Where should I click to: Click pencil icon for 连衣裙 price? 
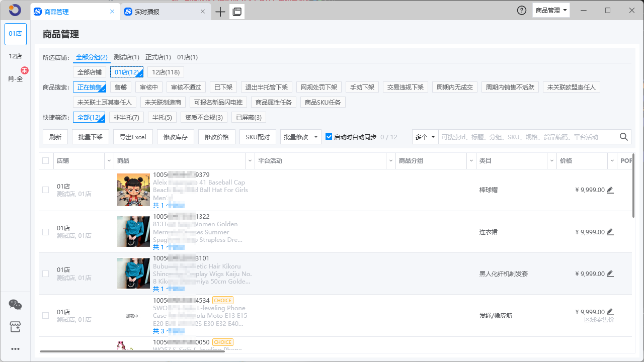pos(610,232)
